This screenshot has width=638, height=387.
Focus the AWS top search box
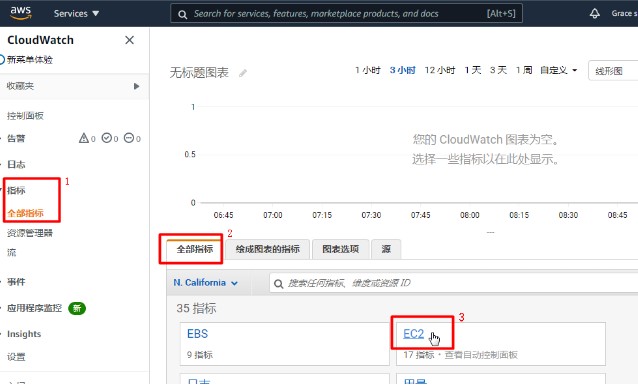coord(346,14)
